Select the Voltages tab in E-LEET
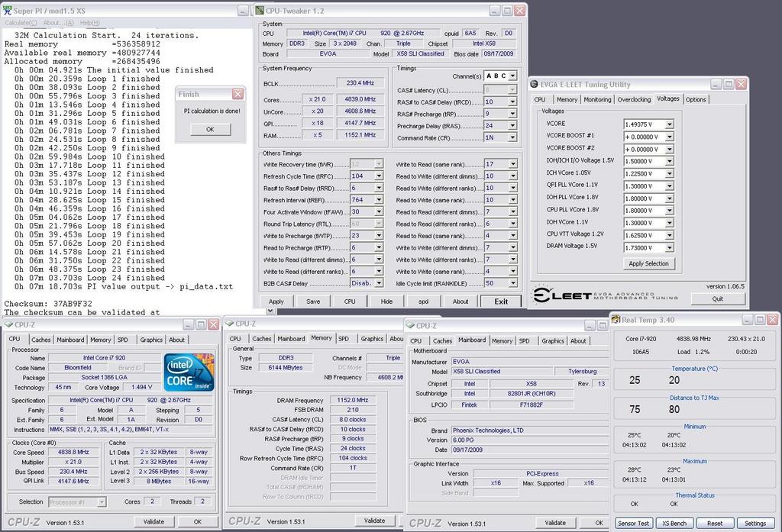 (667, 98)
